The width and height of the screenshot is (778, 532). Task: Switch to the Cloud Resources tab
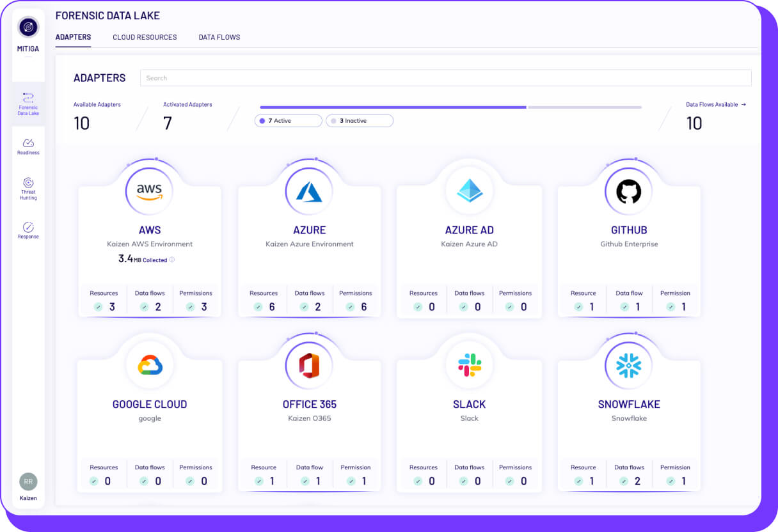[145, 37]
